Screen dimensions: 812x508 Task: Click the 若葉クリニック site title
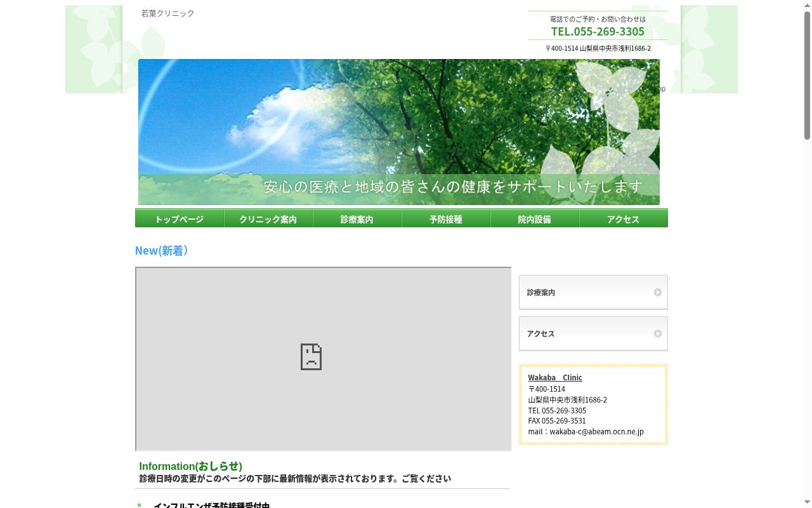point(167,13)
